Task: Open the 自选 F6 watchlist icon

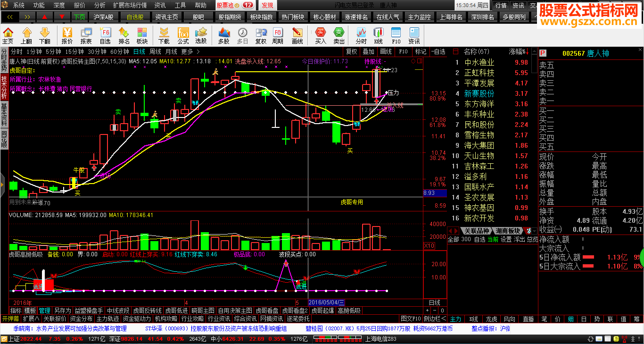Action: tap(105, 35)
